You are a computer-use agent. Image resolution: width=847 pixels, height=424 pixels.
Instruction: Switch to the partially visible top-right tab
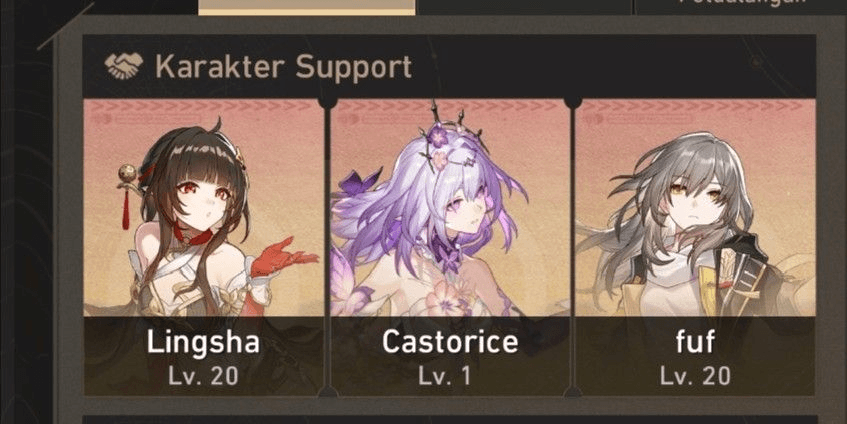point(741,7)
